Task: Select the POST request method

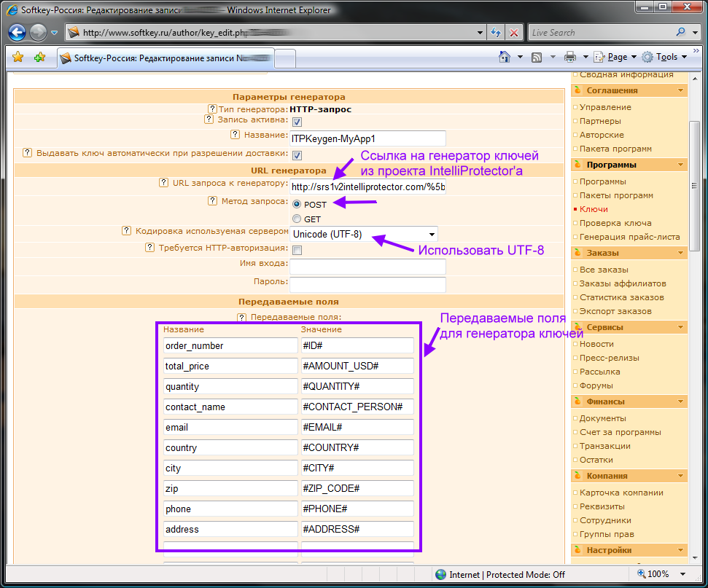Action: point(297,204)
